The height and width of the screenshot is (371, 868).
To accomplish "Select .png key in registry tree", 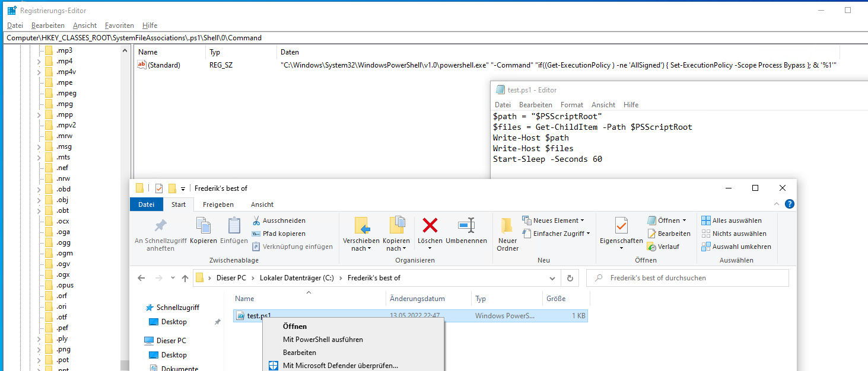I will pos(63,349).
